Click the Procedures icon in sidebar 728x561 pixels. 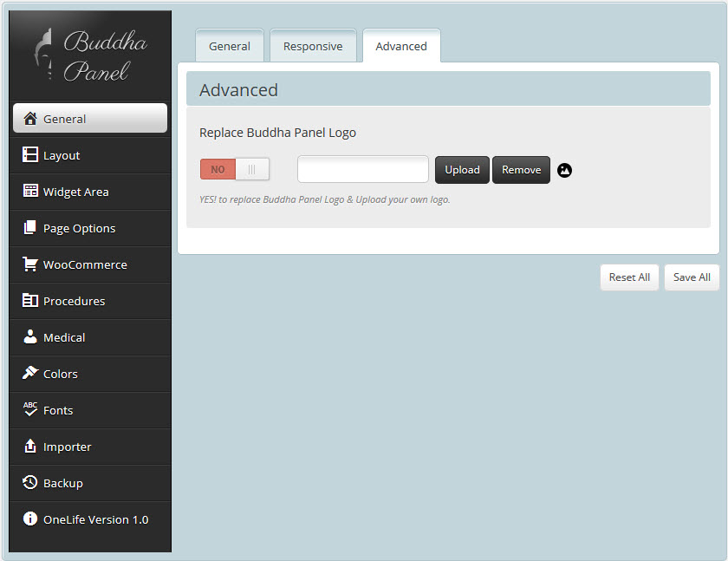coord(30,301)
